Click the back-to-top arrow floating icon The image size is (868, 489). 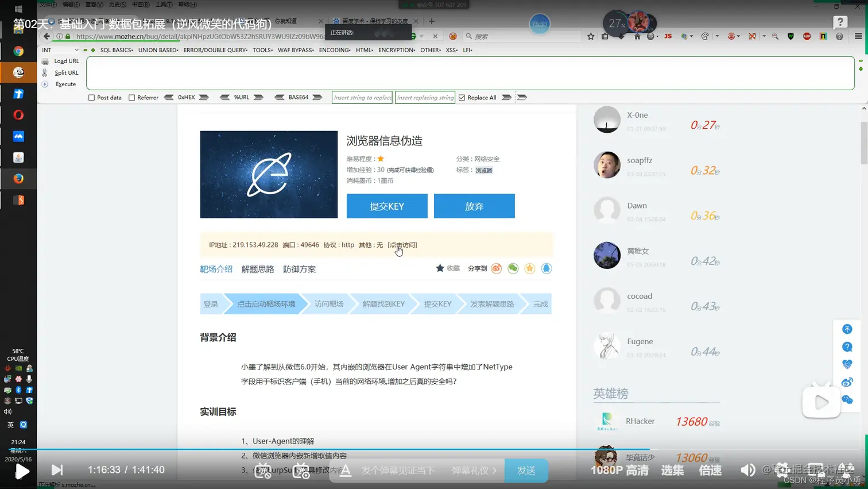pyautogui.click(x=847, y=329)
